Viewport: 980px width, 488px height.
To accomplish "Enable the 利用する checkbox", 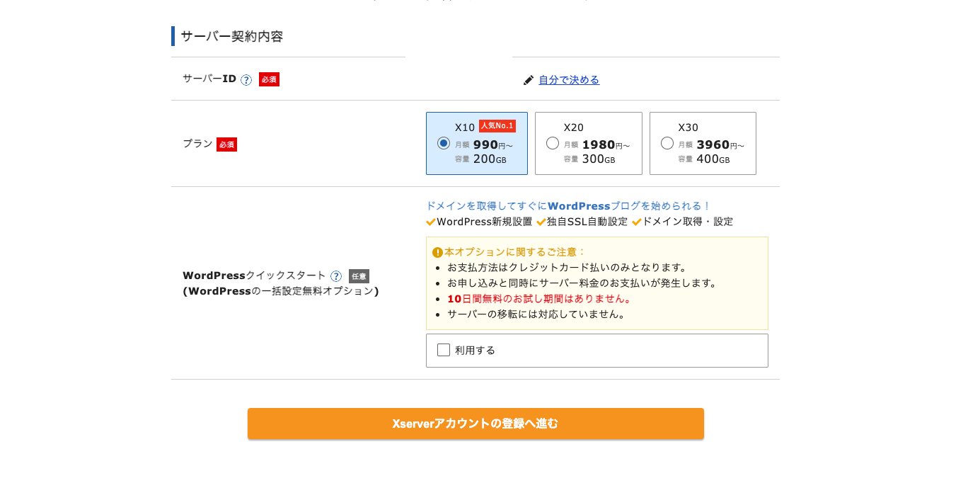I will 444,350.
